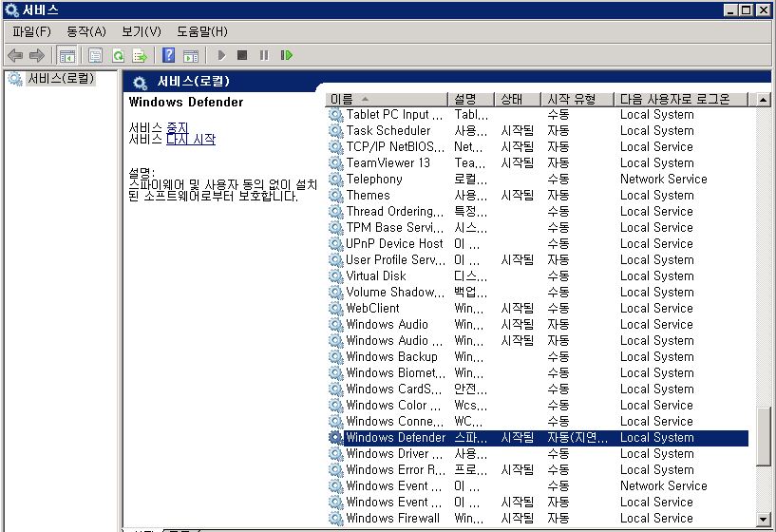Click 시작됨 status in the Themes row
The image size is (776, 532).
pos(517,195)
